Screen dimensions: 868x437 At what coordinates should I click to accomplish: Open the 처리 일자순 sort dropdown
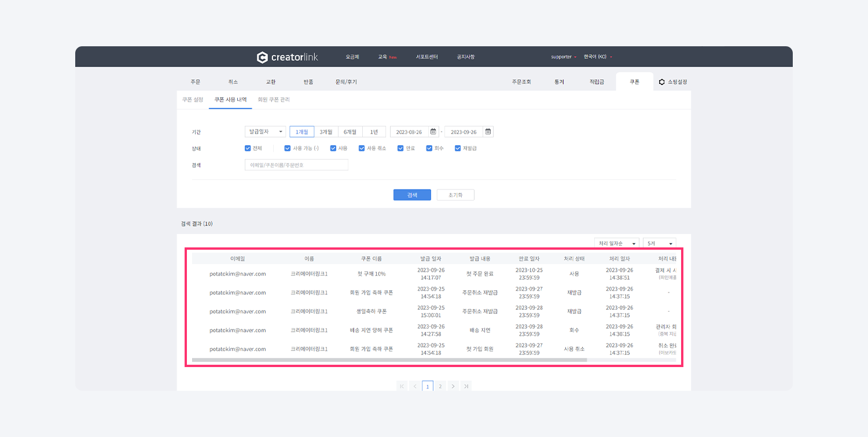617,244
